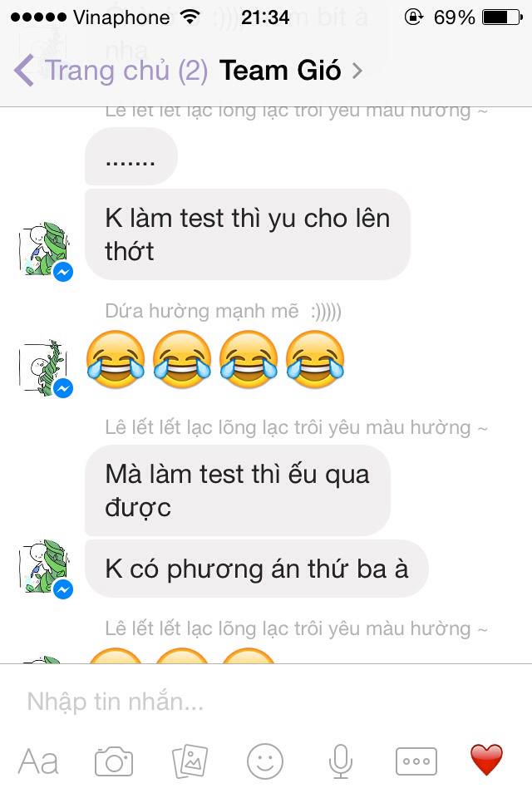Tap avatar beside 'K có phương án' message

point(46,569)
